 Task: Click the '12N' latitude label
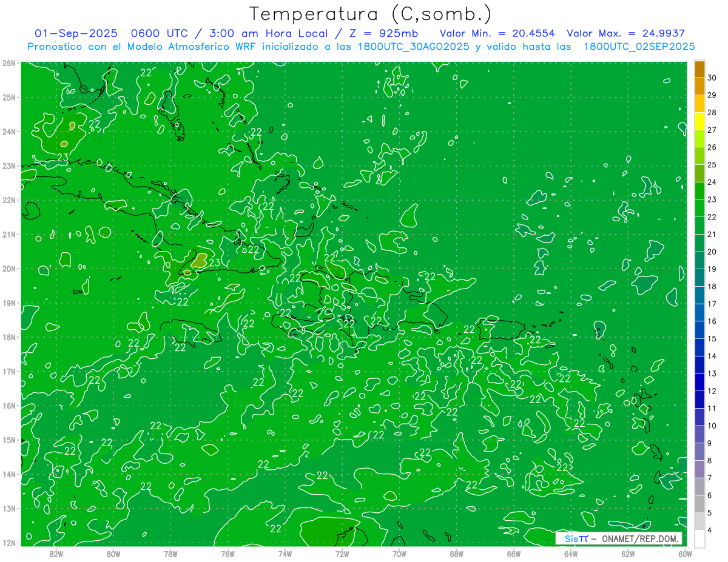point(9,543)
